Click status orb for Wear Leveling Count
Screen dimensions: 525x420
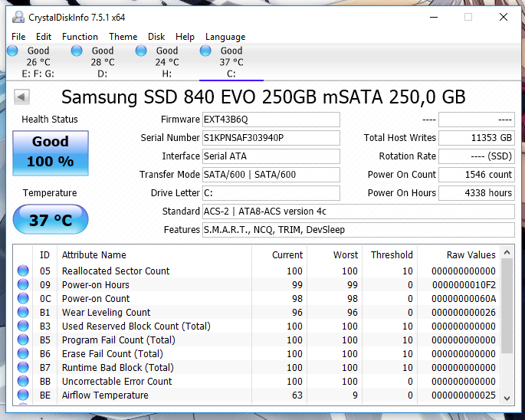[x=23, y=312]
